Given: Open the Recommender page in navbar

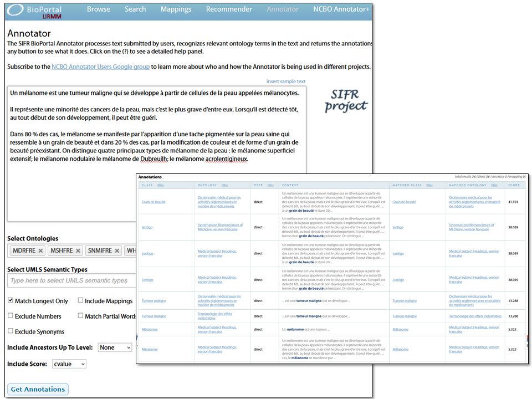Looking at the screenshot, I should tap(229, 9).
